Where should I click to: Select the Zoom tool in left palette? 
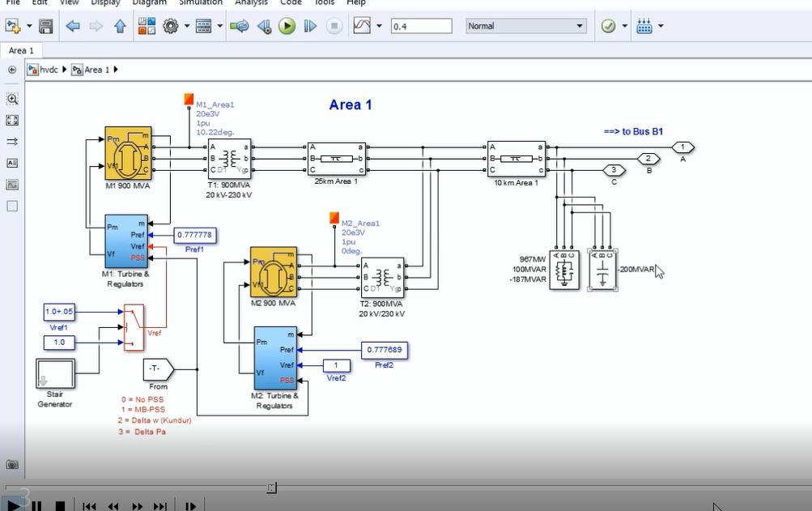(12, 99)
